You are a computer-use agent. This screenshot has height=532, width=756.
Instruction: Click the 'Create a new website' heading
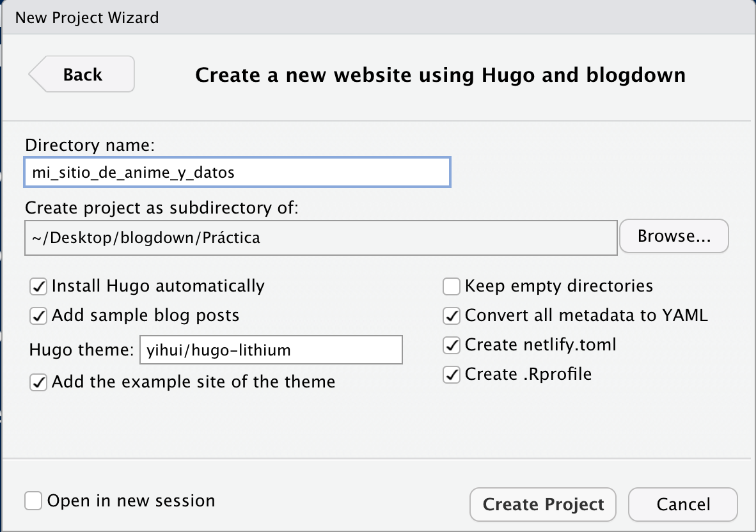(x=440, y=75)
